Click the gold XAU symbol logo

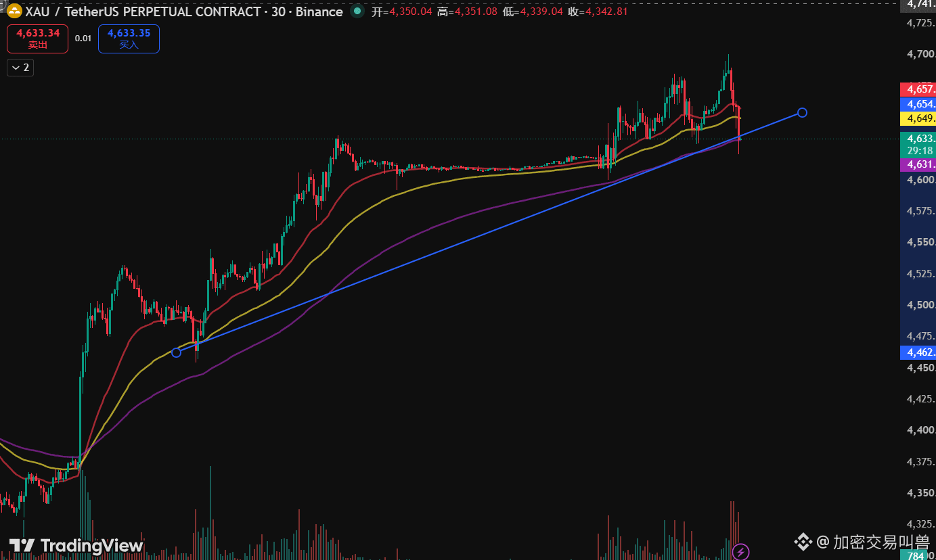[x=15, y=11]
